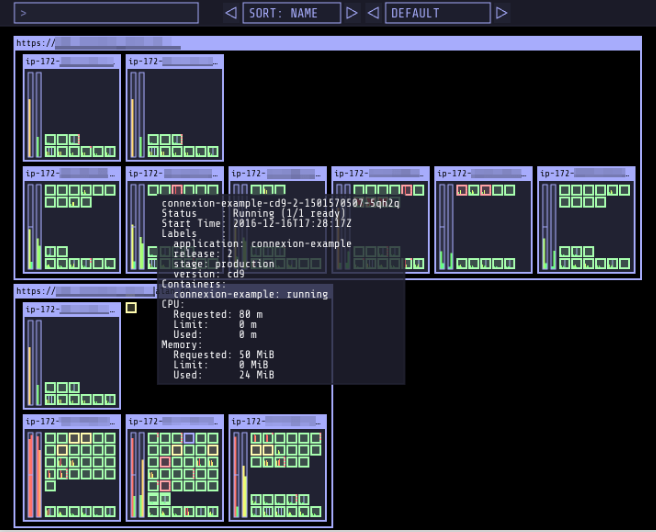This screenshot has width=656, height=532.
Task: Click the tooltip line 'connexion-example: running'
Action: tap(251, 294)
